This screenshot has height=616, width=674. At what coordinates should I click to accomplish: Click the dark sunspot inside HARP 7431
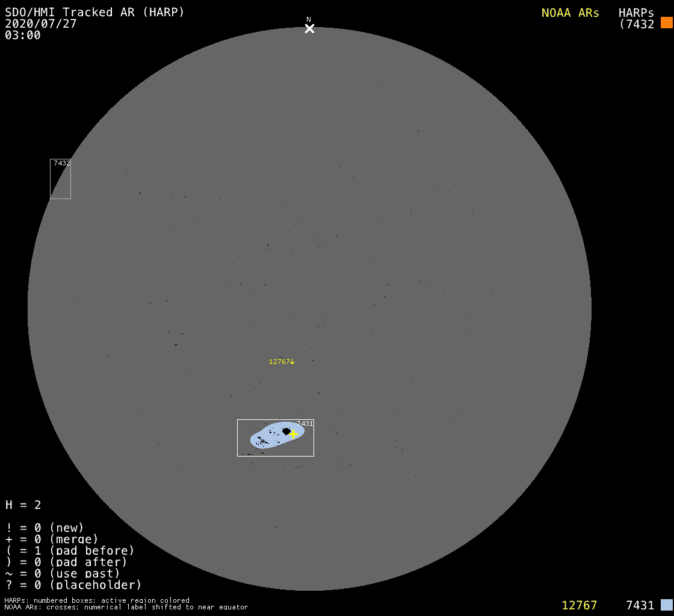(286, 431)
